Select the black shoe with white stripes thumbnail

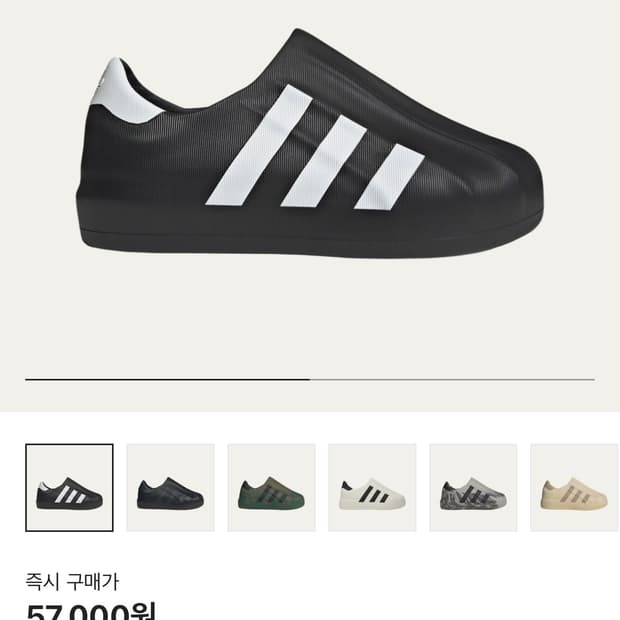69,488
